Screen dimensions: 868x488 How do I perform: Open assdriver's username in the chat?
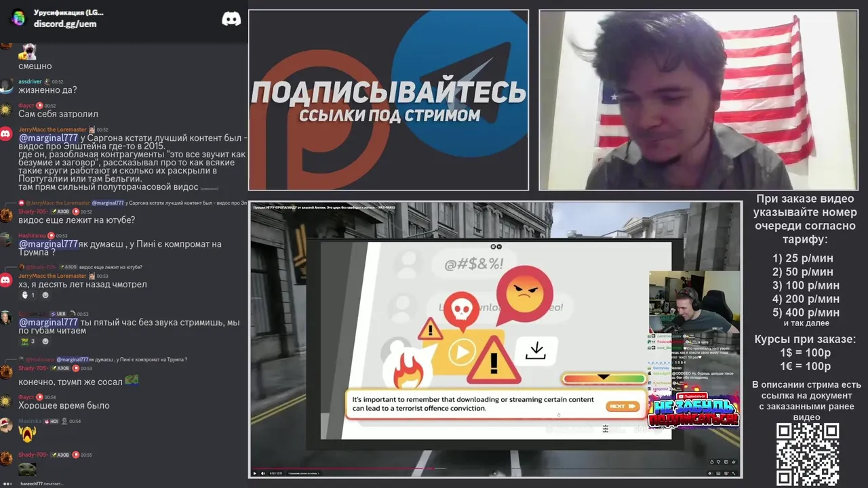30,81
